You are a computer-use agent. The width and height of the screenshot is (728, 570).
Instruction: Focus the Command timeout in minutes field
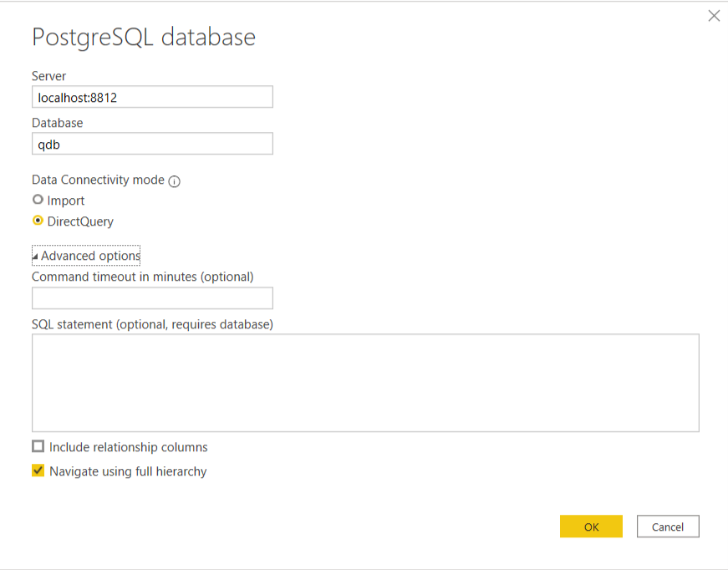(152, 298)
